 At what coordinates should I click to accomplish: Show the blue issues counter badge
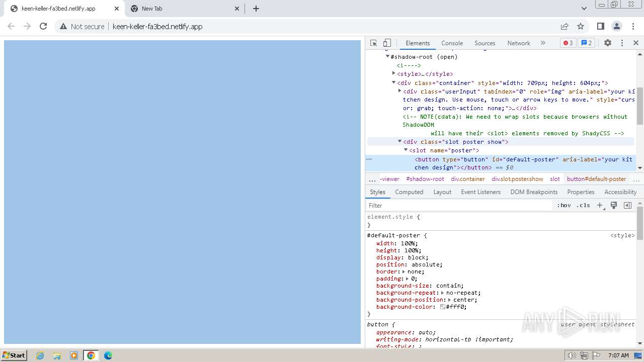(x=586, y=43)
